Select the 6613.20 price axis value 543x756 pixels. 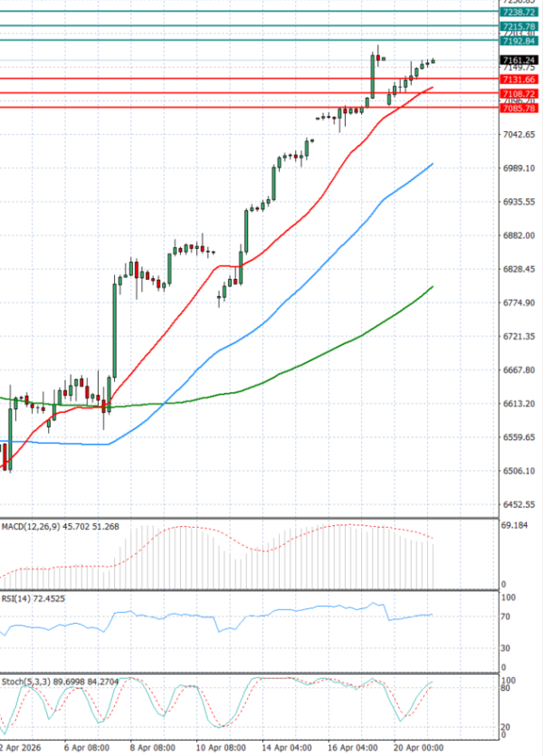click(x=519, y=404)
